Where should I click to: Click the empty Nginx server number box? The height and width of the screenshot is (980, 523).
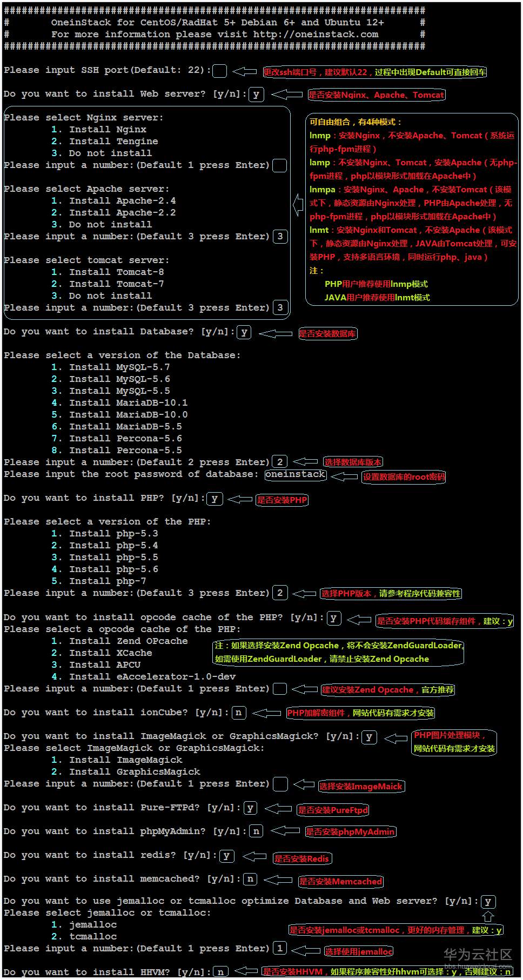(279, 165)
